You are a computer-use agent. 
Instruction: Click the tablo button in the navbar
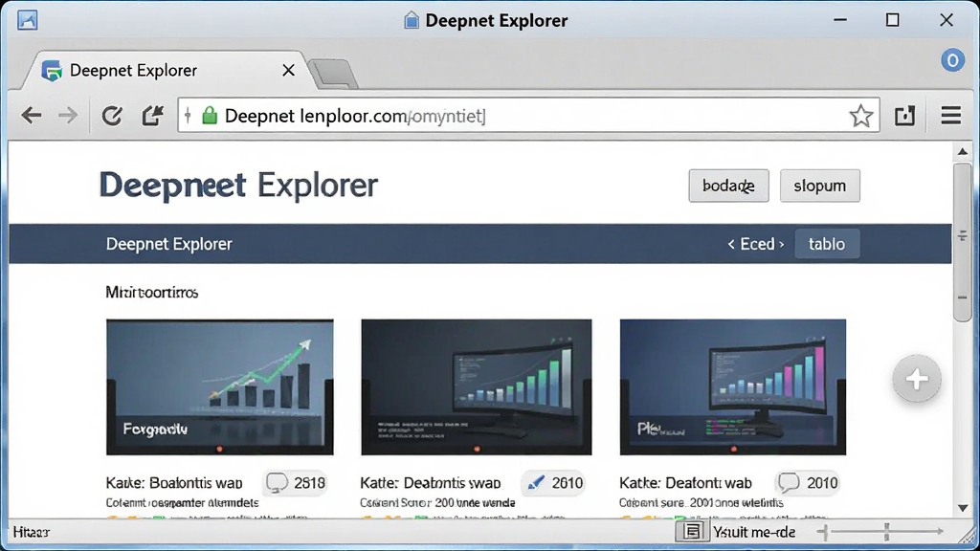826,244
